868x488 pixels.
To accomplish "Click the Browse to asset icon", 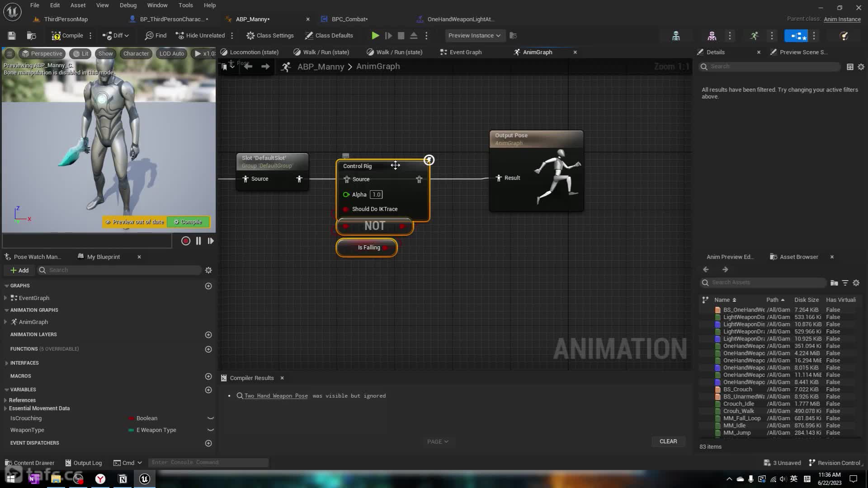I will [x=31, y=36].
